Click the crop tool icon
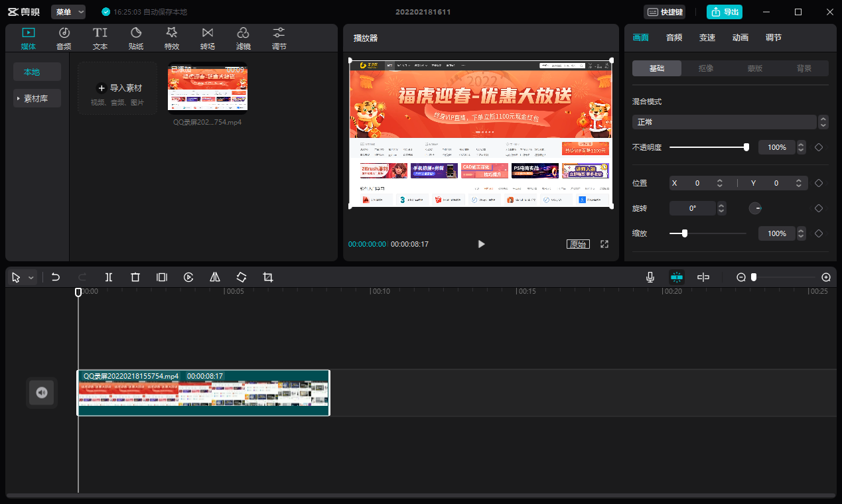The height and width of the screenshot is (504, 842). pos(268,277)
